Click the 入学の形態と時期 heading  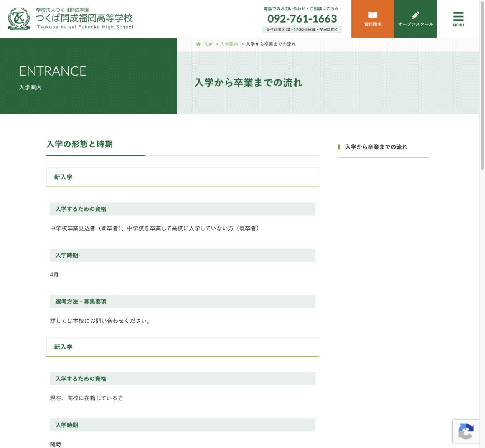pyautogui.click(x=80, y=144)
